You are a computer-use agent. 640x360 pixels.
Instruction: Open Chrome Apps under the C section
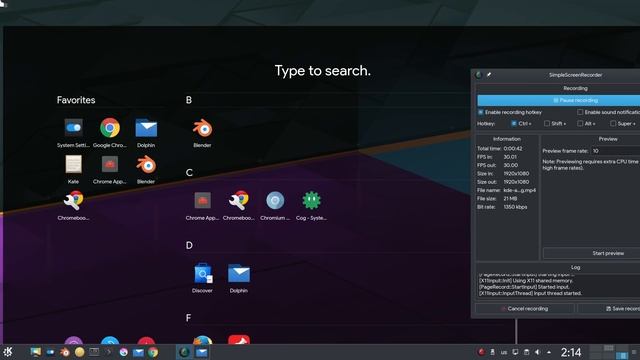[x=202, y=205]
